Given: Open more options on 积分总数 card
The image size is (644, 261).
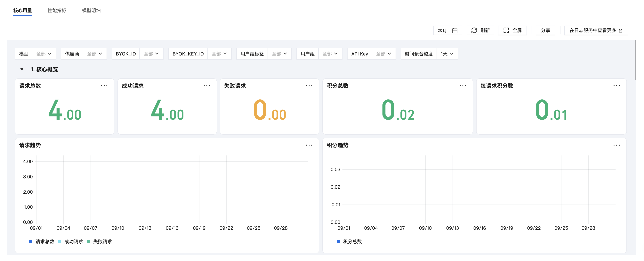Looking at the screenshot, I should (463, 86).
